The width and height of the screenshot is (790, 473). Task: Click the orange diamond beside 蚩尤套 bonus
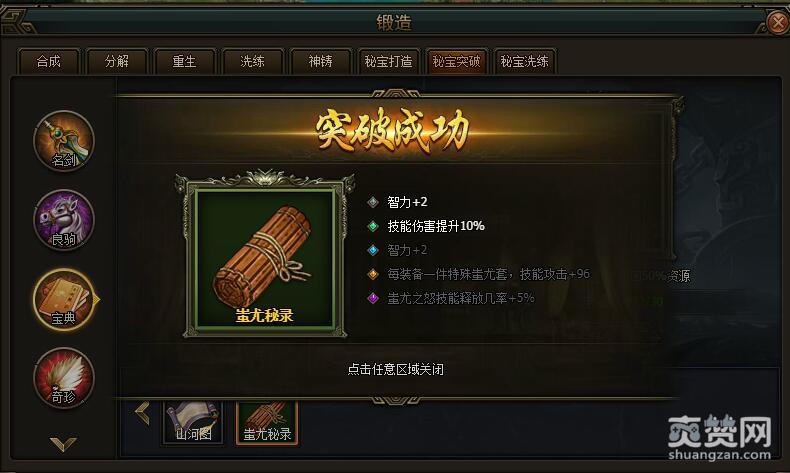[x=373, y=274]
